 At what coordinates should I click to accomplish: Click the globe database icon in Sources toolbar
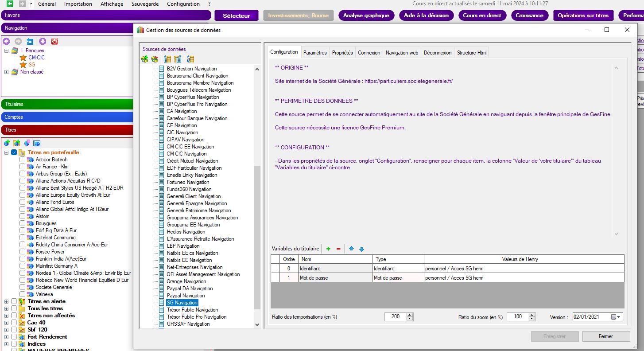pos(190,59)
